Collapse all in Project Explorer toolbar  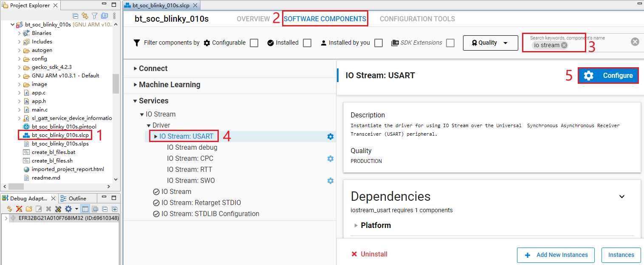[x=75, y=16]
